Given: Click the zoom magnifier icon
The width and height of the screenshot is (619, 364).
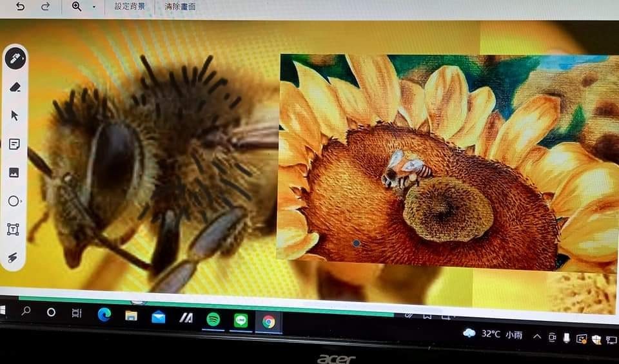Looking at the screenshot, I should click(77, 6).
